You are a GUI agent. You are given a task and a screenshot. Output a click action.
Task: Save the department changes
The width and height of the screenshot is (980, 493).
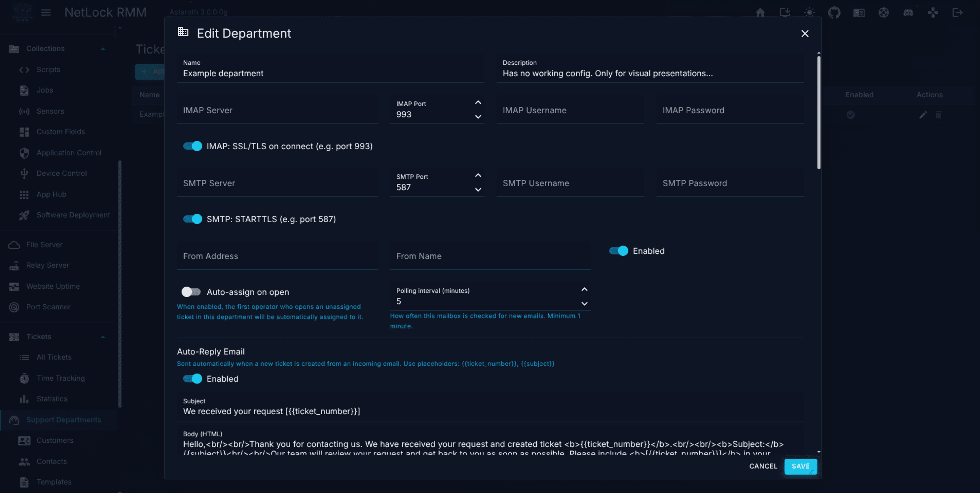tap(800, 466)
